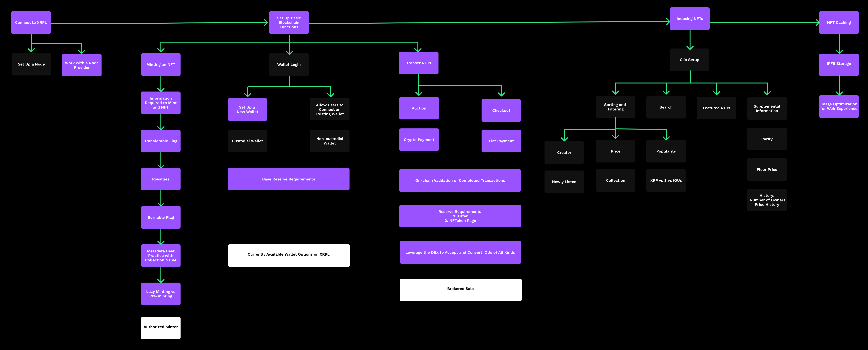The width and height of the screenshot is (868, 350).
Task: Select the Fiat Payment node
Action: pos(501,141)
